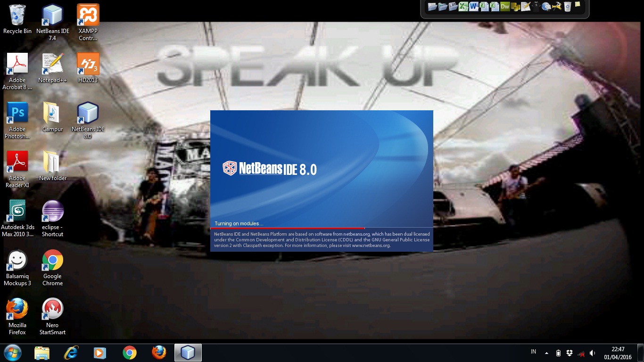
Task: Open the Dropbox tray icon
Action: tap(570, 353)
